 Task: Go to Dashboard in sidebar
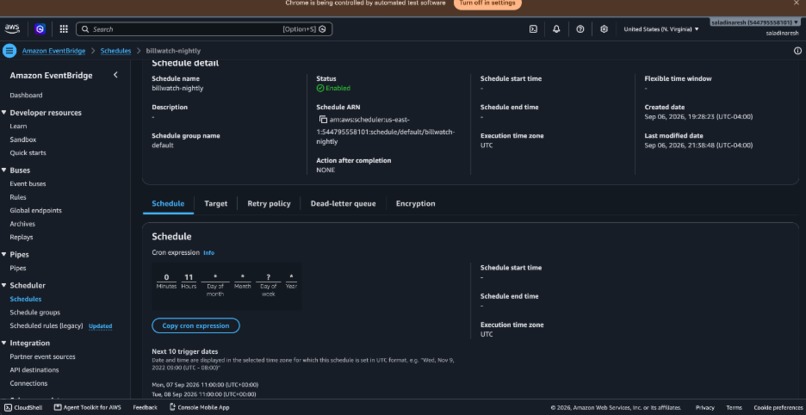pyautogui.click(x=26, y=95)
